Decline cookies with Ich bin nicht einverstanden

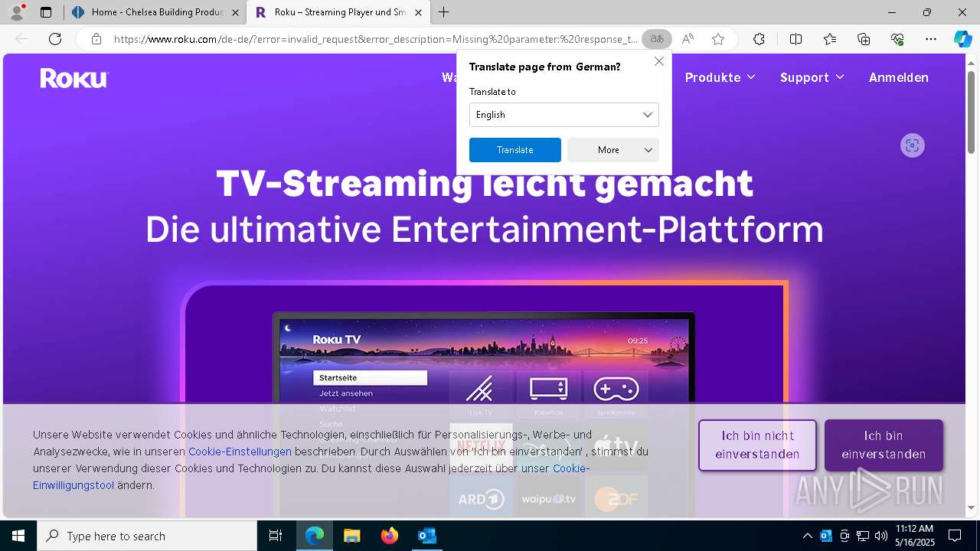[757, 445]
